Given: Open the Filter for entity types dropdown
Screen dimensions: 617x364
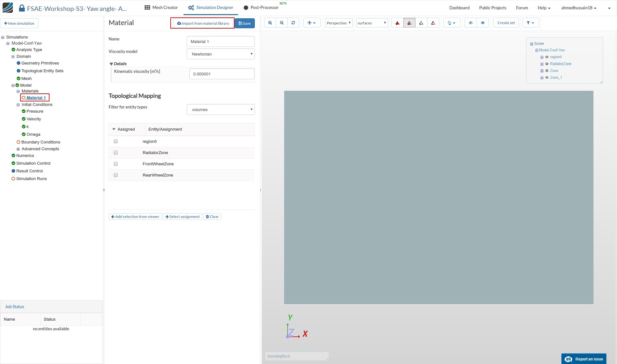Looking at the screenshot, I should (x=220, y=109).
